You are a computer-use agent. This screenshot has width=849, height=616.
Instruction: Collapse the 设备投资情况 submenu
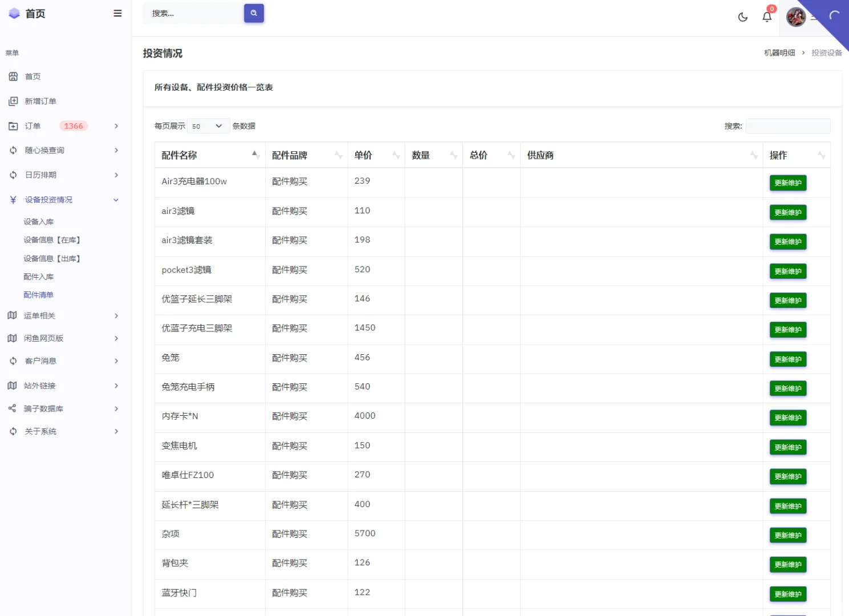tap(116, 200)
